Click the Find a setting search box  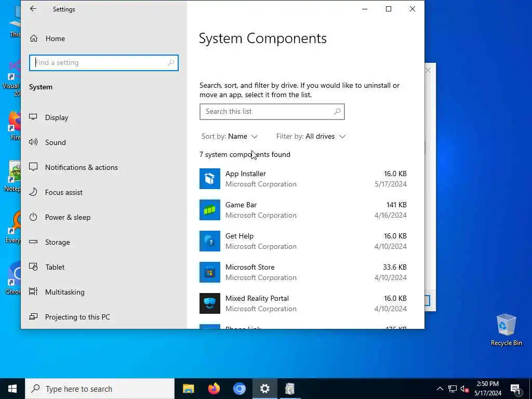103,63
